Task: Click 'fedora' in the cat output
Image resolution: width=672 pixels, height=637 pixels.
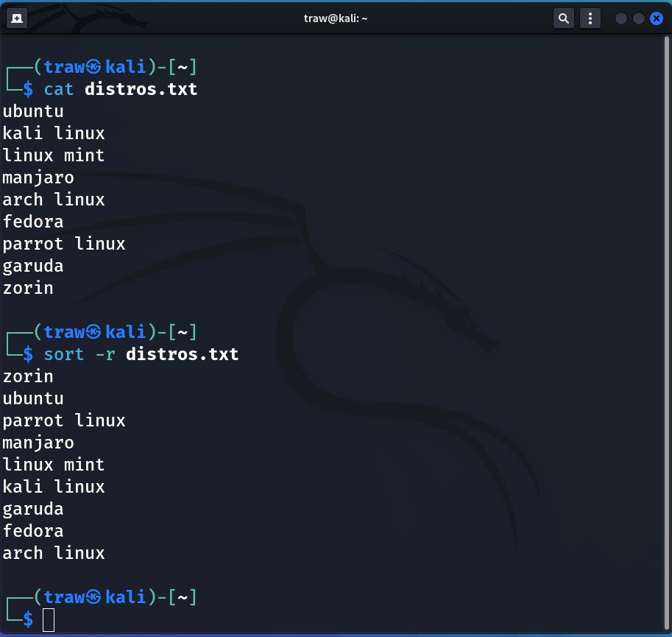Action: click(x=33, y=222)
